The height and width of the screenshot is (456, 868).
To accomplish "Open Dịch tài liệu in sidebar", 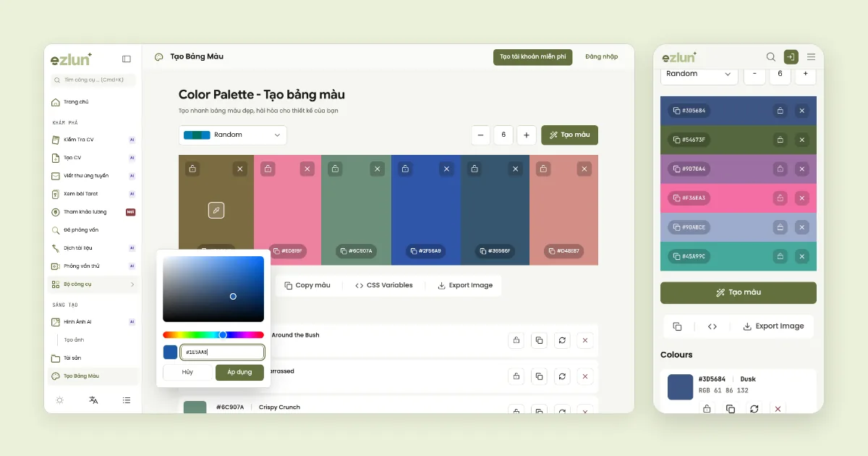I will coord(92,248).
